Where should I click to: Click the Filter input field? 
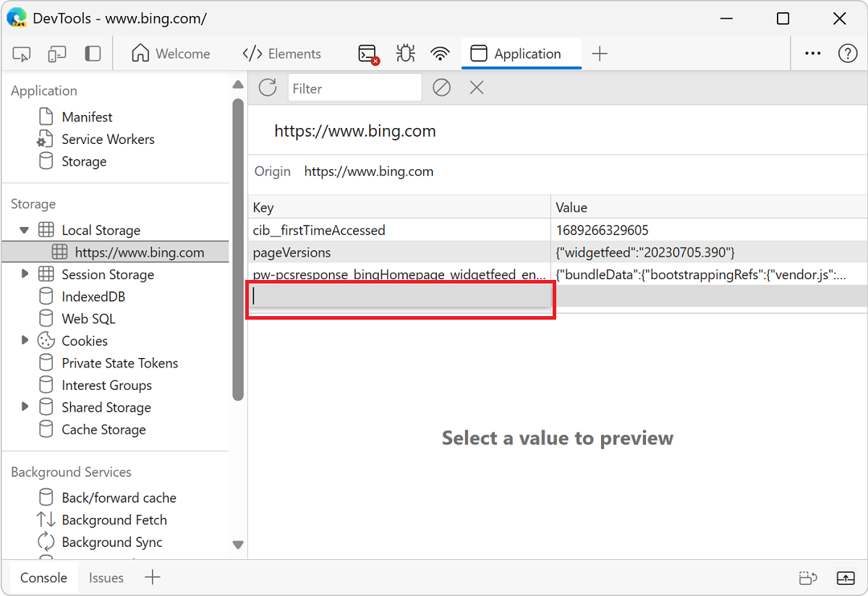click(354, 88)
